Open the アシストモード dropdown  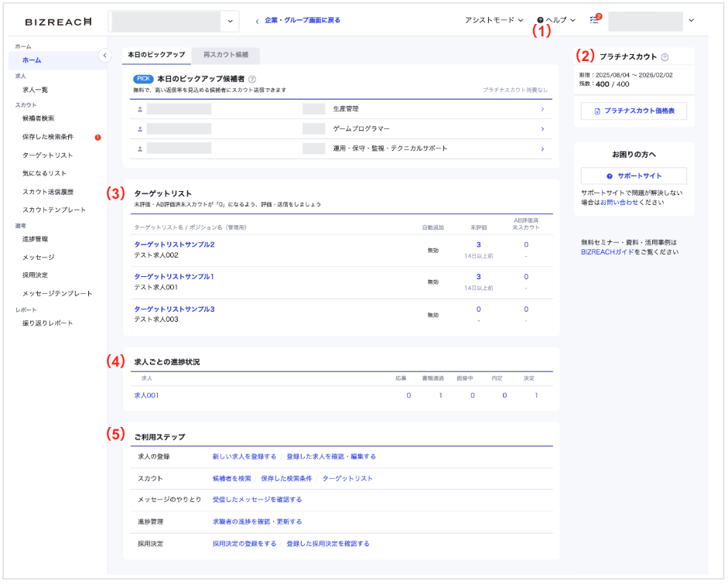494,20
